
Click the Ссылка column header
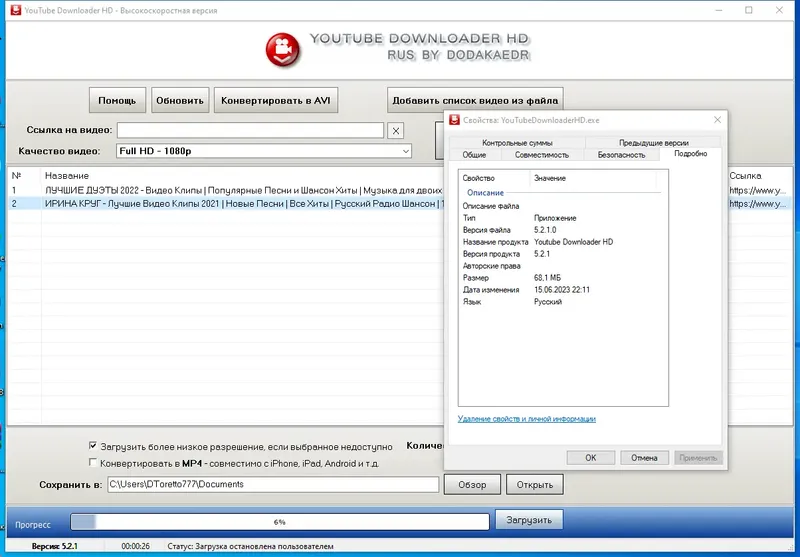click(745, 175)
